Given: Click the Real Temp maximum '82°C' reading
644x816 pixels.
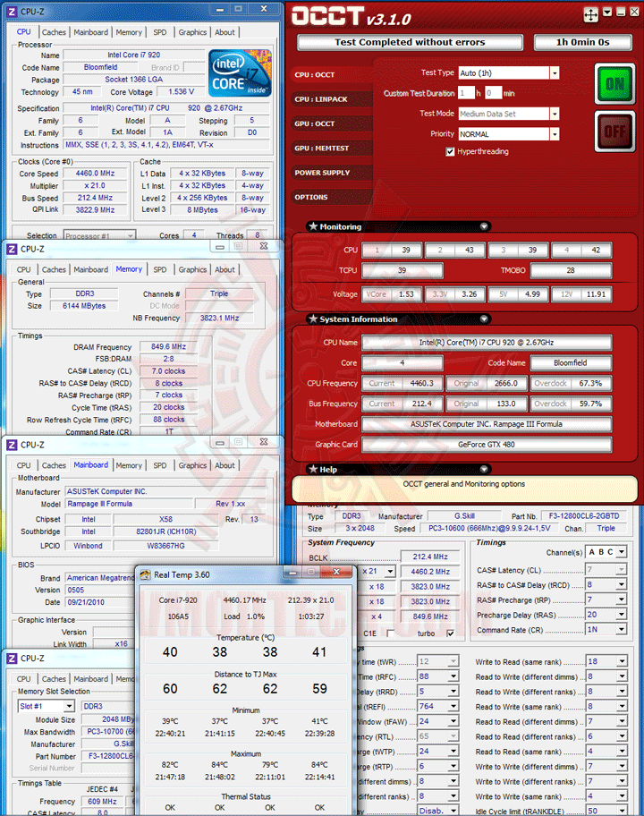Looking at the screenshot, I should pos(170,764).
